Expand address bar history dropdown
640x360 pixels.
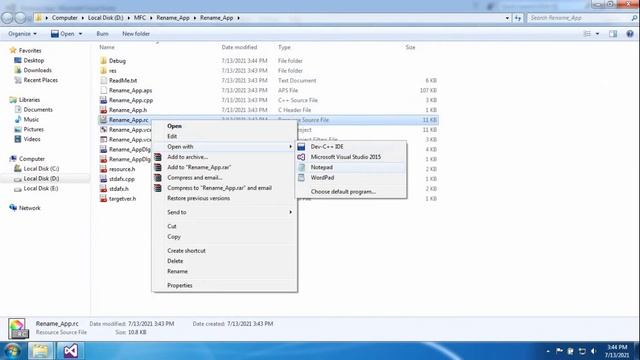(x=507, y=18)
